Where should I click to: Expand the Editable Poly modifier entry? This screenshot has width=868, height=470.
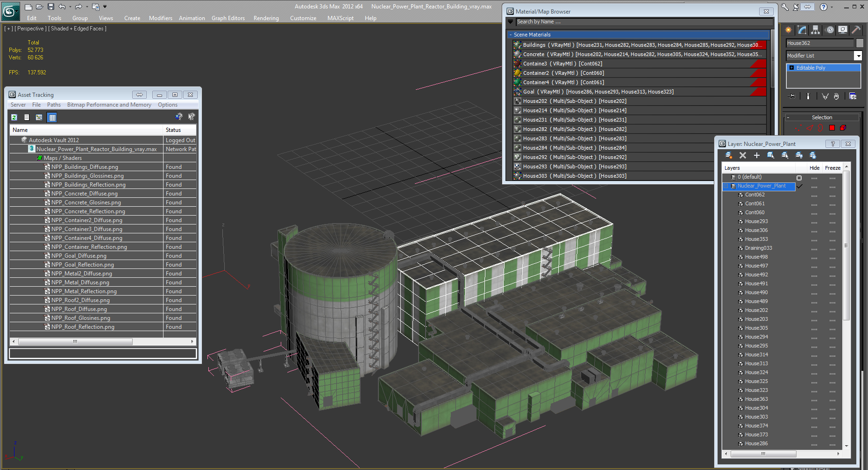click(x=791, y=68)
